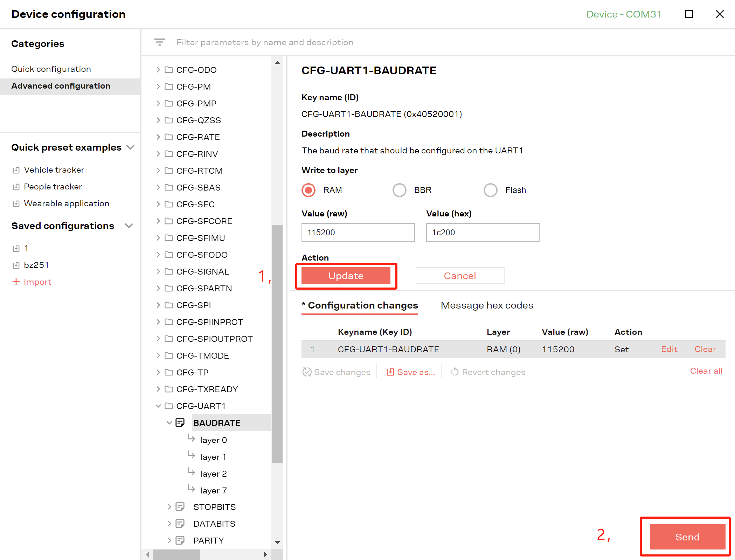The width and height of the screenshot is (735, 560).
Task: Click the BAUDRATE parameter icon in the tree
Action: (180, 423)
